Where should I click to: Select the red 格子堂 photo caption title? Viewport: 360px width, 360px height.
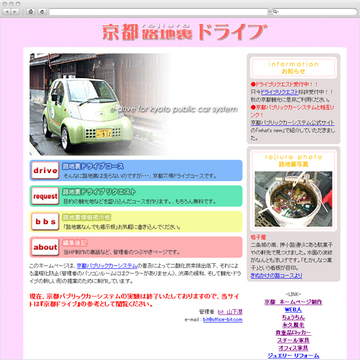258,237
